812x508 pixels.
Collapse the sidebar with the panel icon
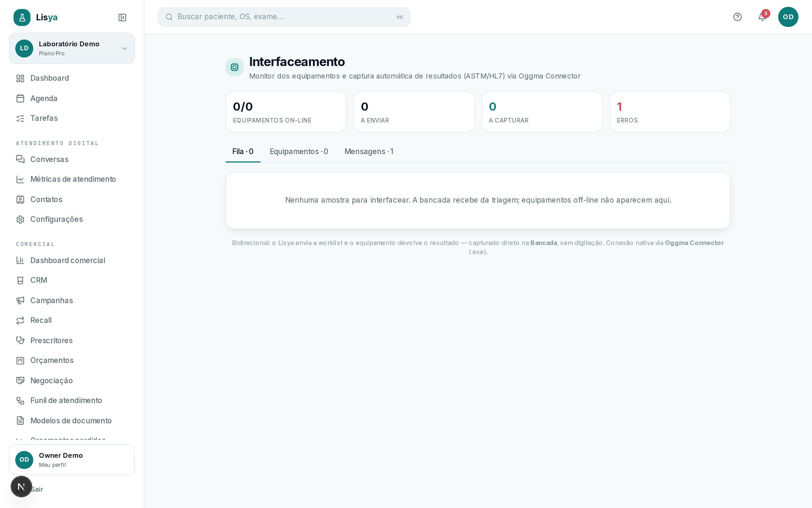tap(122, 17)
